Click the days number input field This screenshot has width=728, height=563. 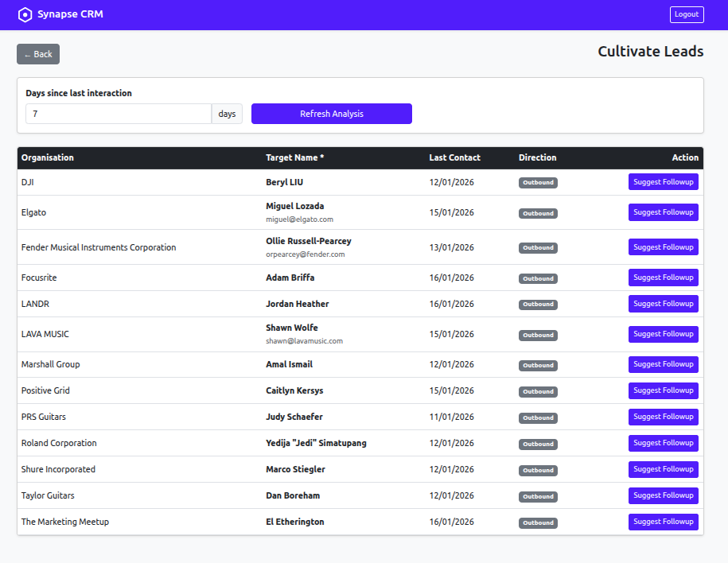tap(118, 113)
